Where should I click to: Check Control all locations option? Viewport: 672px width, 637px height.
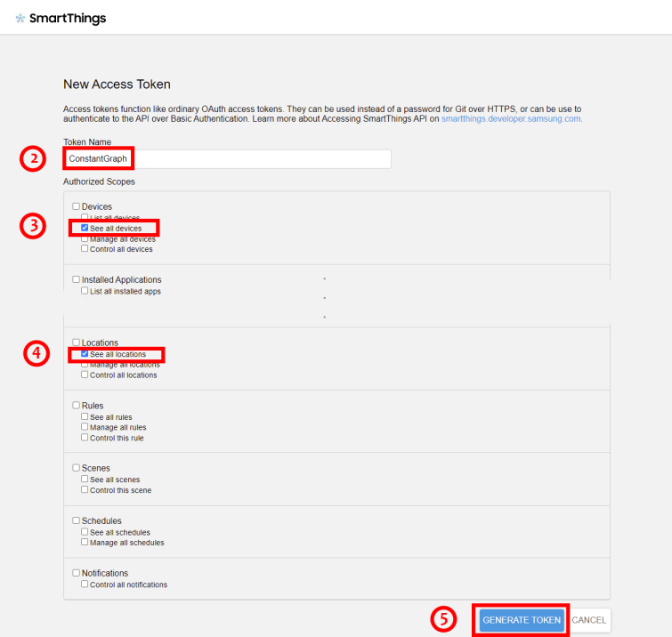85,375
